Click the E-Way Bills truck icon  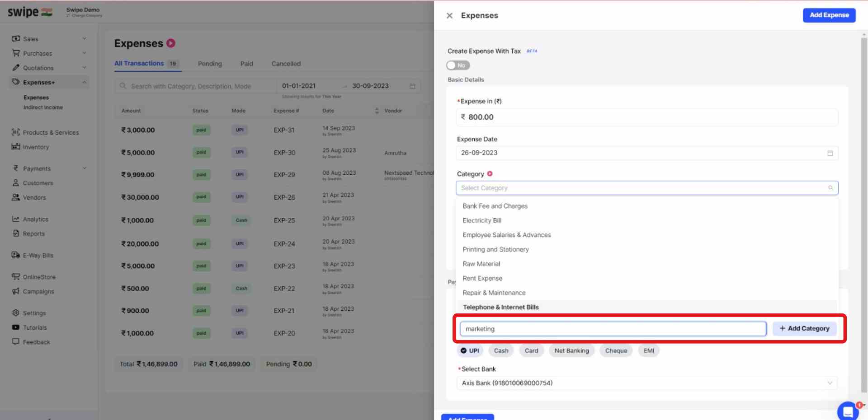[16, 255]
